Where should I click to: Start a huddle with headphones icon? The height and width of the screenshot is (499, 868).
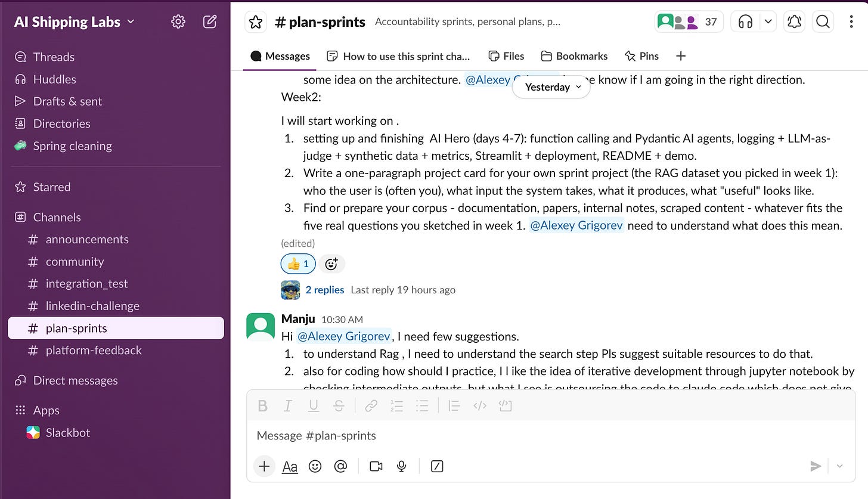click(x=745, y=22)
